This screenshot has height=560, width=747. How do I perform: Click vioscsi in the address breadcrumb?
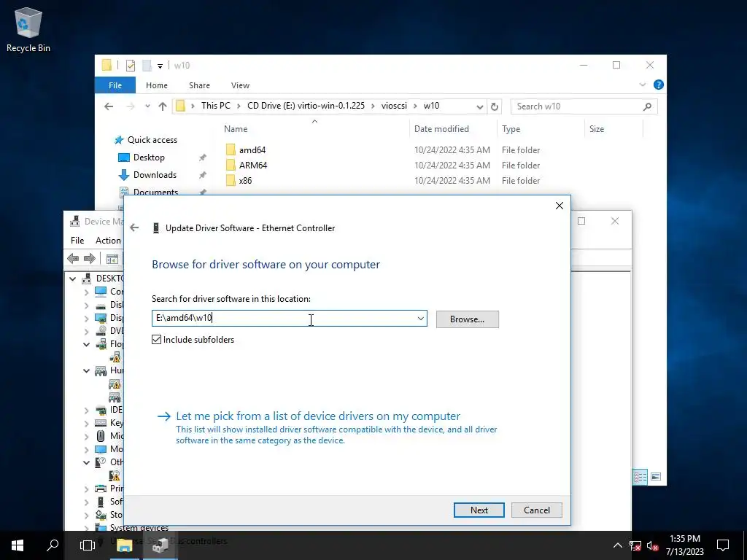pos(394,106)
